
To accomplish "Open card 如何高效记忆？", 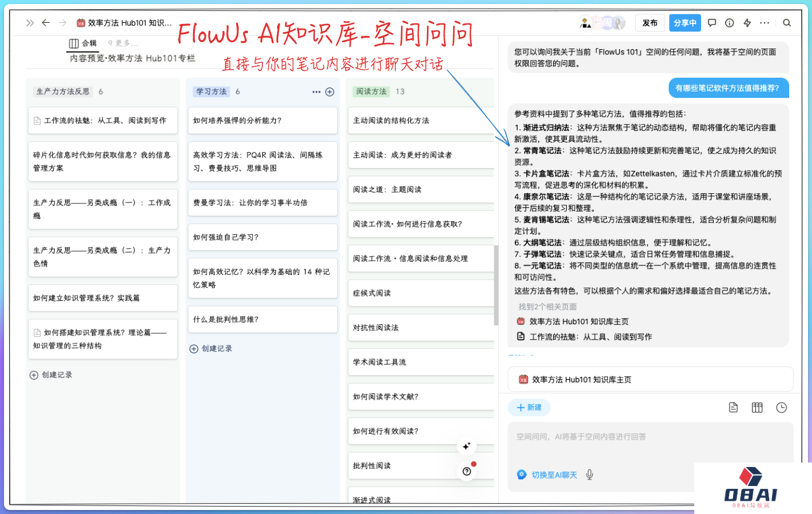I will coord(263,278).
